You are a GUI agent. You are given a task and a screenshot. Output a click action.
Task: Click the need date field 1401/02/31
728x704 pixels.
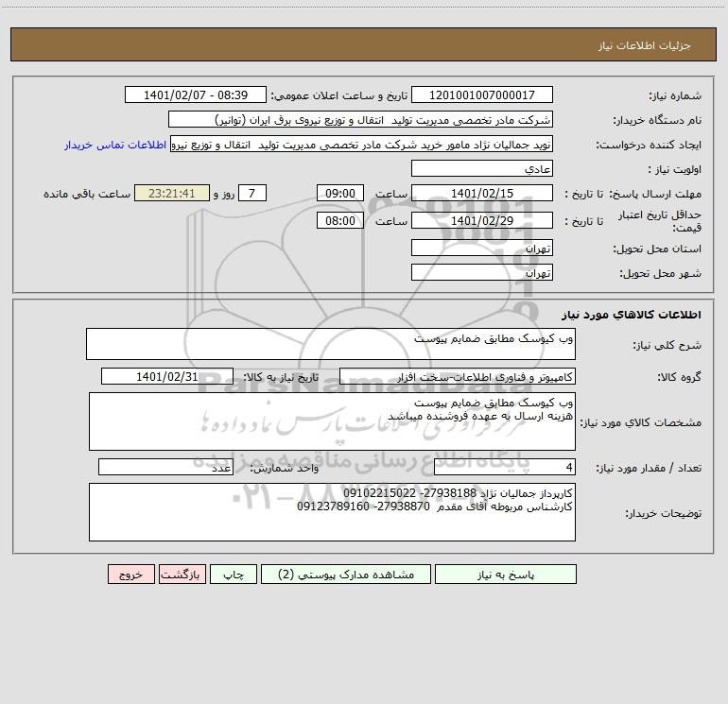[x=167, y=376]
